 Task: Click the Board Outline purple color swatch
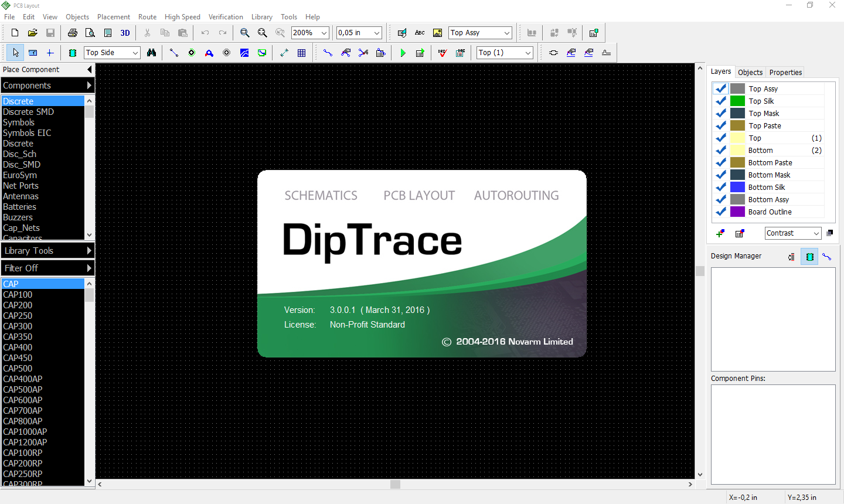(x=737, y=212)
